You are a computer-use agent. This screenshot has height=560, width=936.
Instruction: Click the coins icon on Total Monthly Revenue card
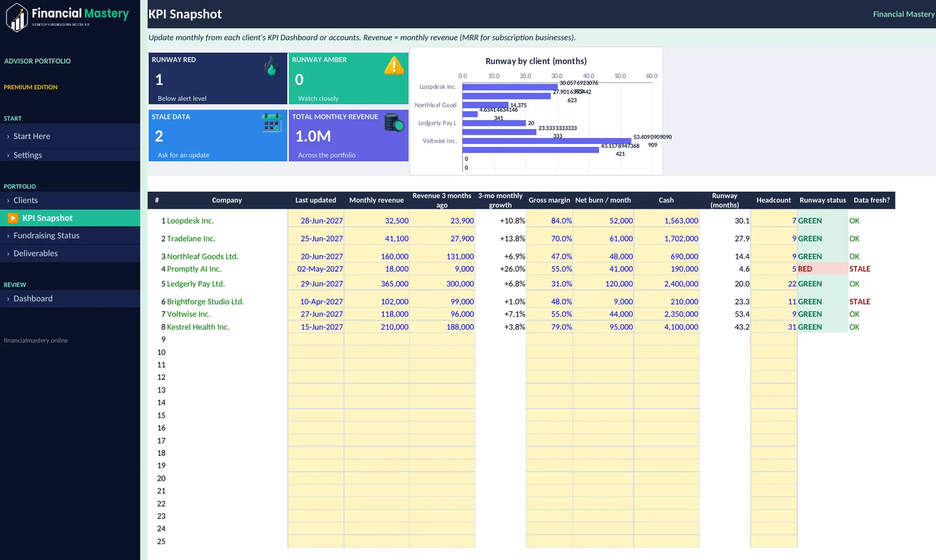point(394,122)
